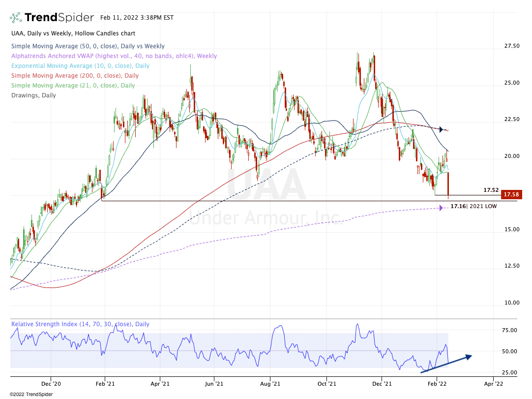
Task: Click the RSI 50.00 axis label
Action: [x=509, y=351]
